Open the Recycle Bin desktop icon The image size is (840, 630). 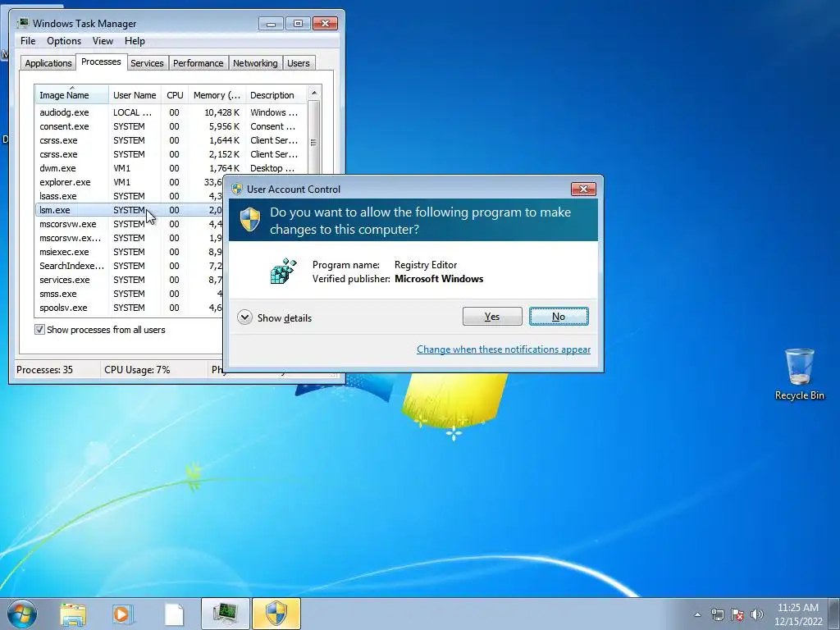799,374
